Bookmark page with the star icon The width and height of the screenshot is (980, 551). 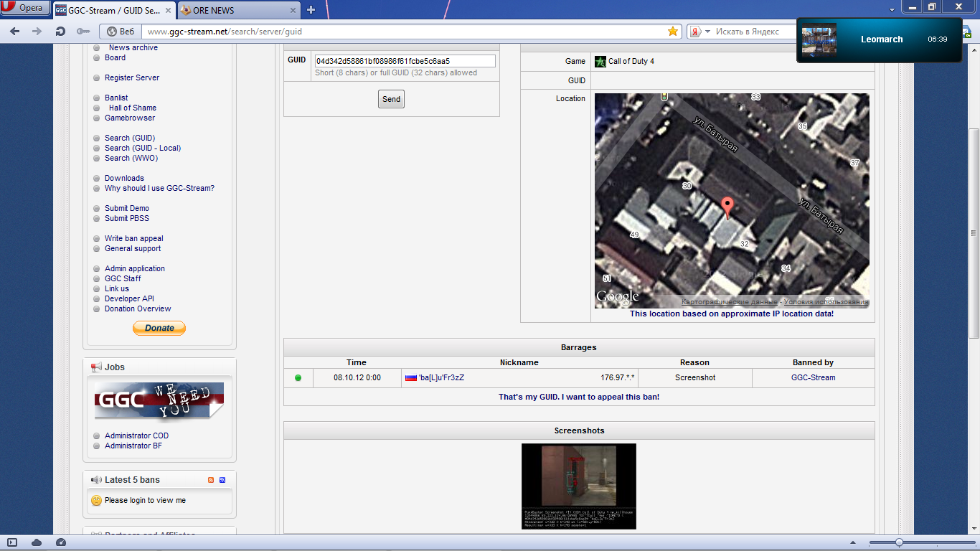click(673, 32)
